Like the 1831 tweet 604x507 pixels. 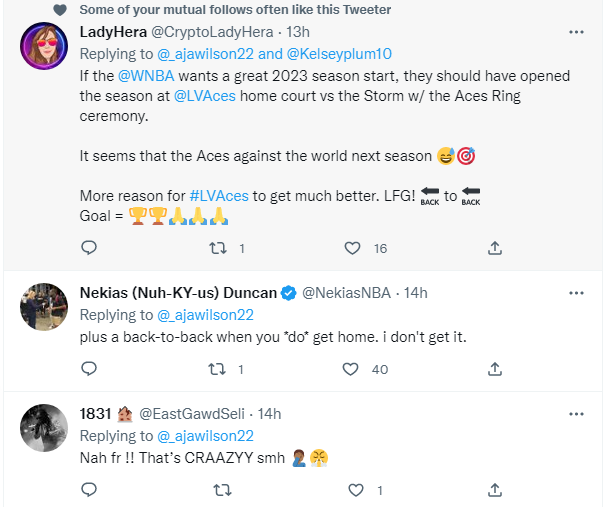click(352, 490)
